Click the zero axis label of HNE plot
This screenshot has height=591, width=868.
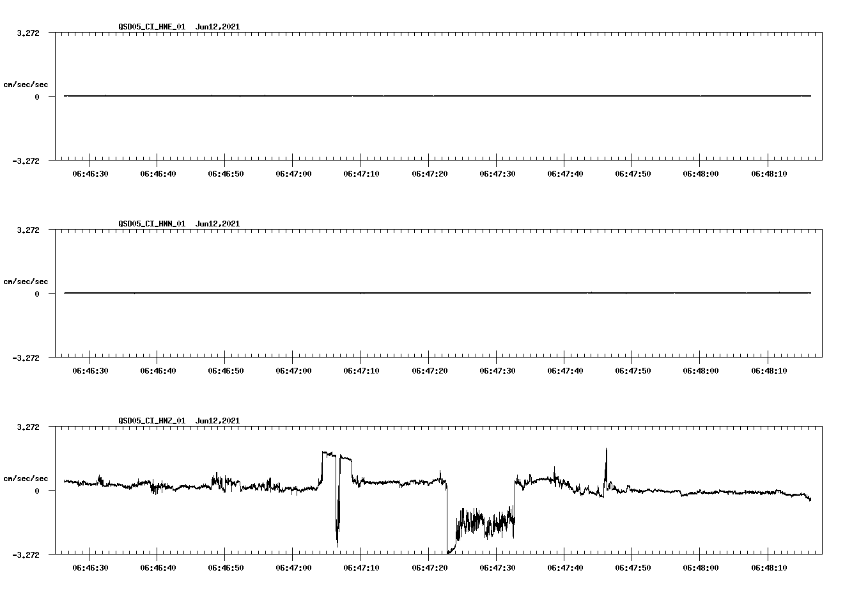pos(37,97)
